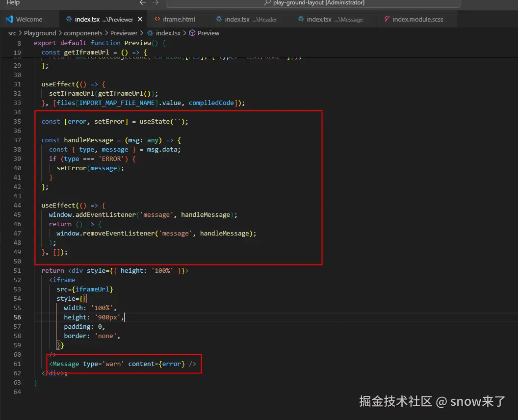Click 'removeEventListener' on line 47

[x=119, y=233]
